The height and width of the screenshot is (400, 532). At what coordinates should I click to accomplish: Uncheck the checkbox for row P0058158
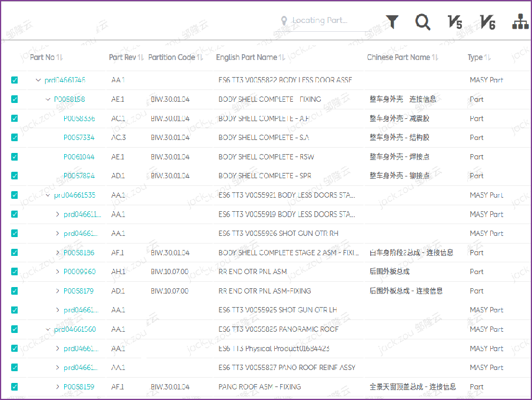15,99
